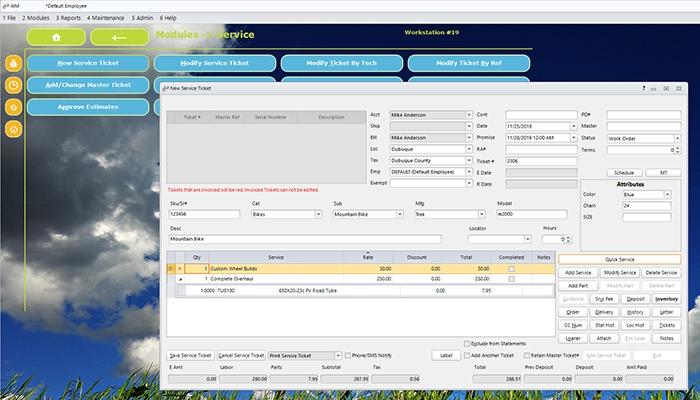Click the Stat Hist button
The image size is (700, 400).
[604, 325]
